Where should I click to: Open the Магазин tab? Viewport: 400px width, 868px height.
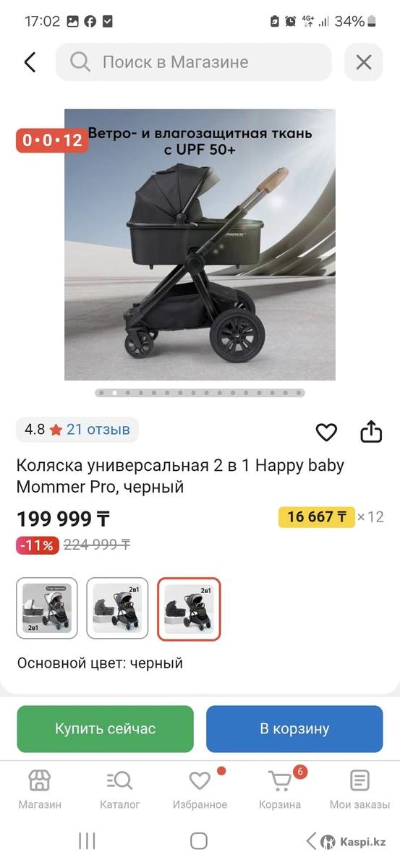[x=40, y=789]
